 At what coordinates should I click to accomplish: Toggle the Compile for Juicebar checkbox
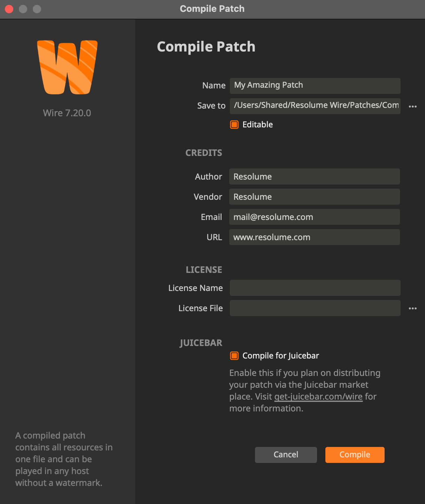234,356
